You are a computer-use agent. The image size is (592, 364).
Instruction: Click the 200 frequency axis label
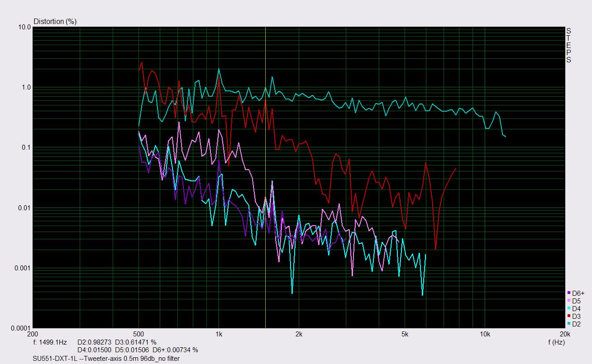33,335
